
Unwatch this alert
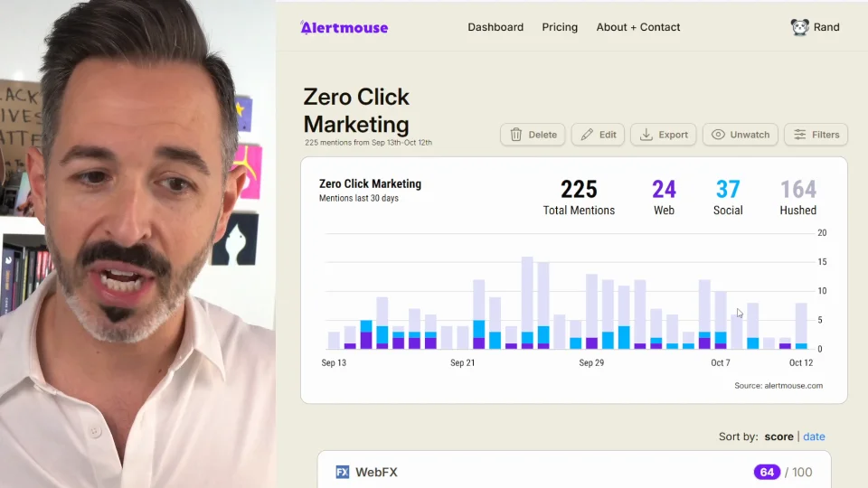coord(741,135)
